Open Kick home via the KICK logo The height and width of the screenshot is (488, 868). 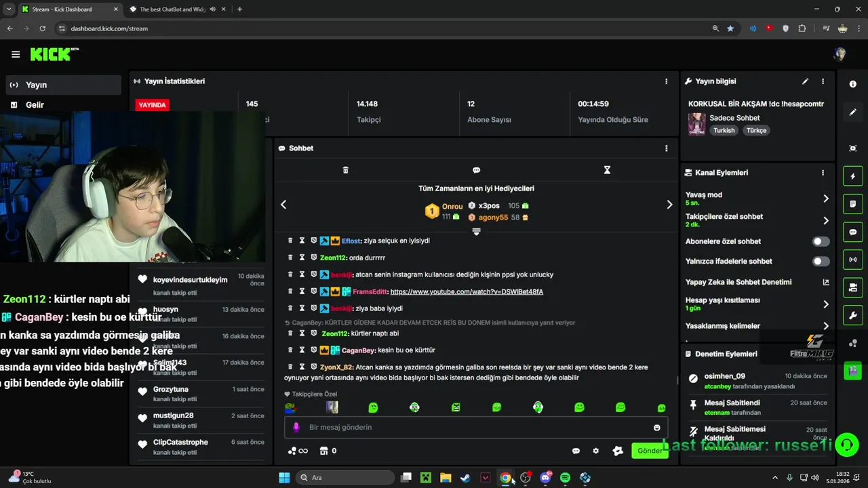tap(54, 54)
